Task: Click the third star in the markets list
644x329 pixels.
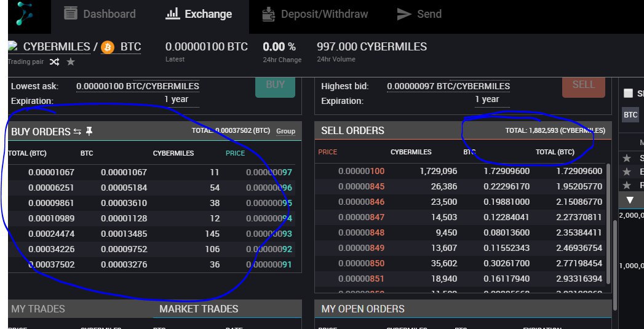Action: (x=627, y=185)
